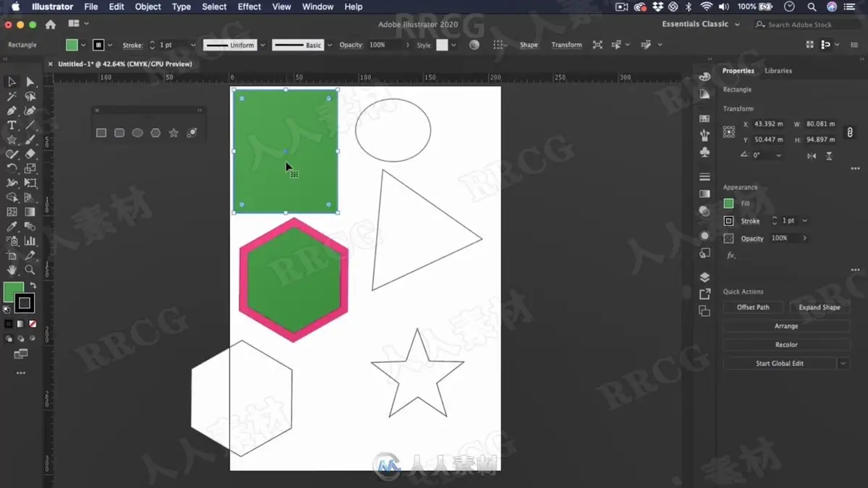Select the Scale tool
This screenshot has width=868, height=488.
tap(30, 168)
